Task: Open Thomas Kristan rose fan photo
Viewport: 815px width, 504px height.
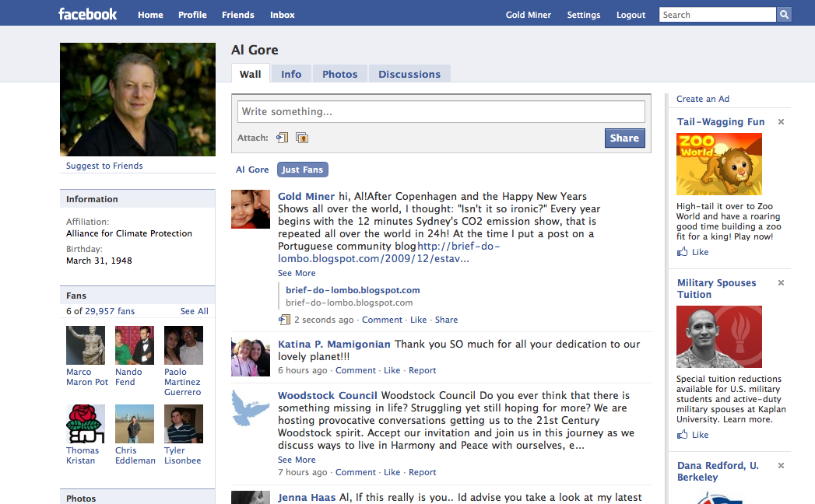Action: coord(86,424)
